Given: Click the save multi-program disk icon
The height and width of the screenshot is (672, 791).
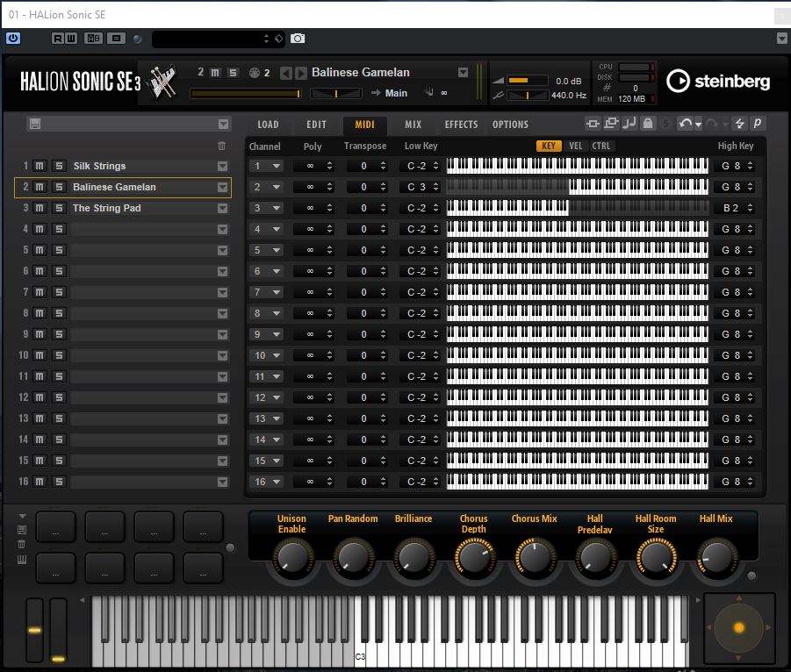Looking at the screenshot, I should [35, 124].
